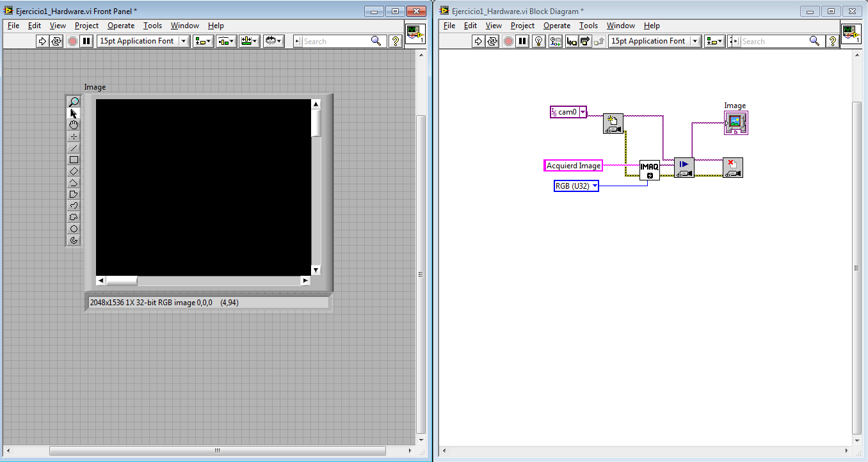The height and width of the screenshot is (462, 868).
Task: Toggle Pause button in Front Panel toolbar
Action: (87, 41)
